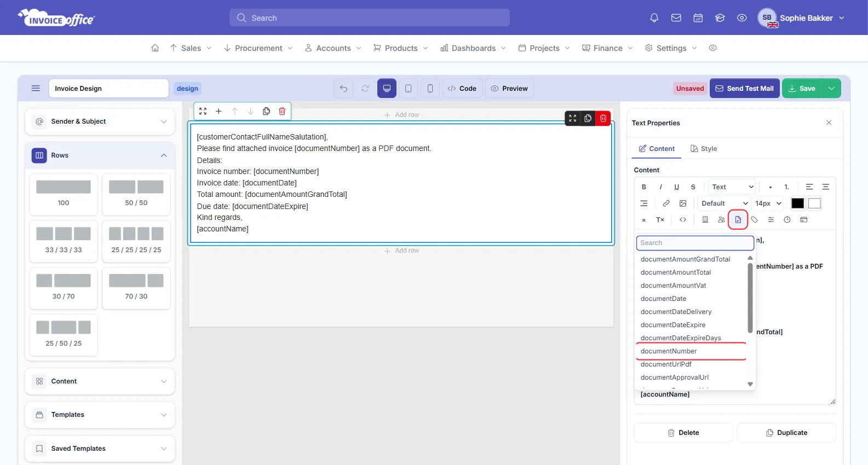868x465 pixels.
Task: Click the Delete button in Text Properties
Action: click(x=683, y=433)
